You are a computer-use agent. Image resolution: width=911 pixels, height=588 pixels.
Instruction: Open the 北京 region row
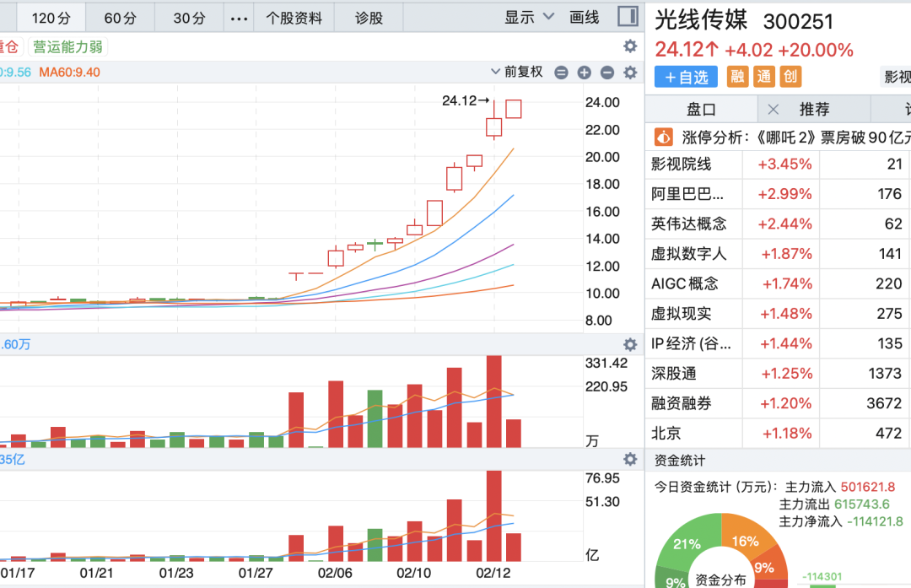[778, 434]
